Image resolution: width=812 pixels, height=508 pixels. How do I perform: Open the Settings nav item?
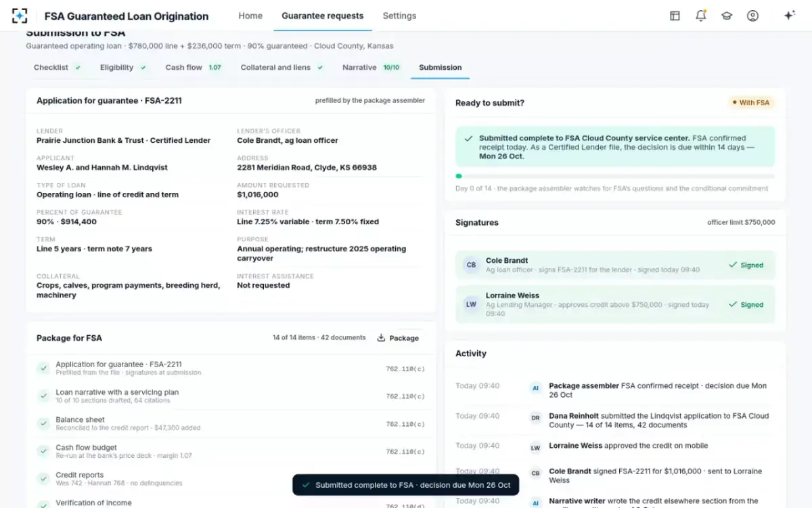coord(399,16)
